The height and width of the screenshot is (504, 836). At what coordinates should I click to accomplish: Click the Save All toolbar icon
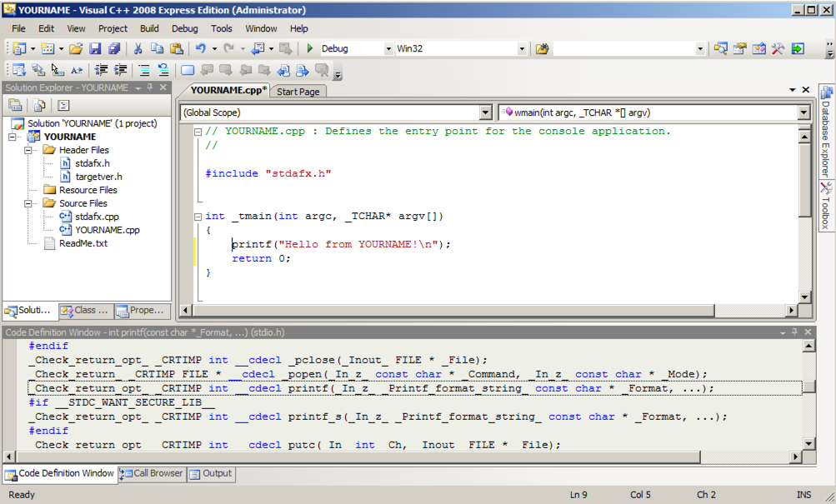pyautogui.click(x=113, y=49)
